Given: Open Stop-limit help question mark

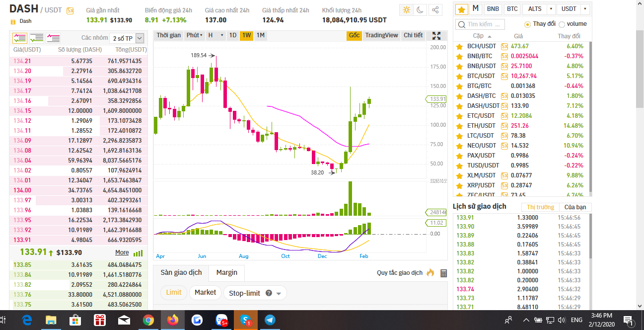Looking at the screenshot, I should point(269,293).
